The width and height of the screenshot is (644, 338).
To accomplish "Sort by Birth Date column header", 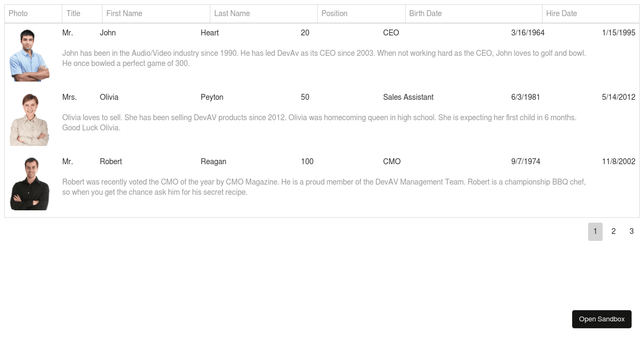I will [473, 13].
